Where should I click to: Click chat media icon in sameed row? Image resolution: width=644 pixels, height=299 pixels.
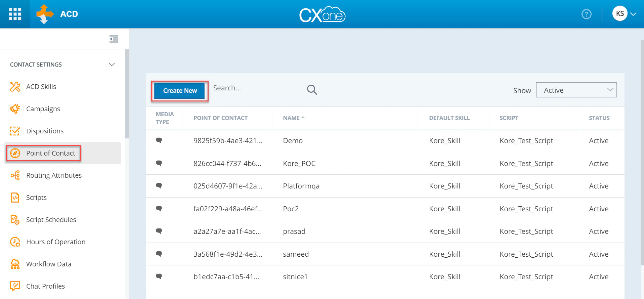159,254
